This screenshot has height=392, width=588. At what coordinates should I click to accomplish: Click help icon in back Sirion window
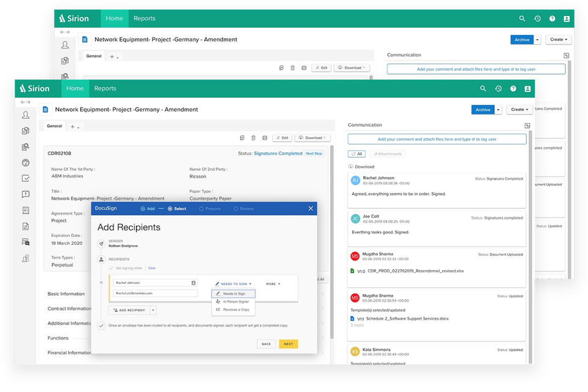click(x=552, y=18)
